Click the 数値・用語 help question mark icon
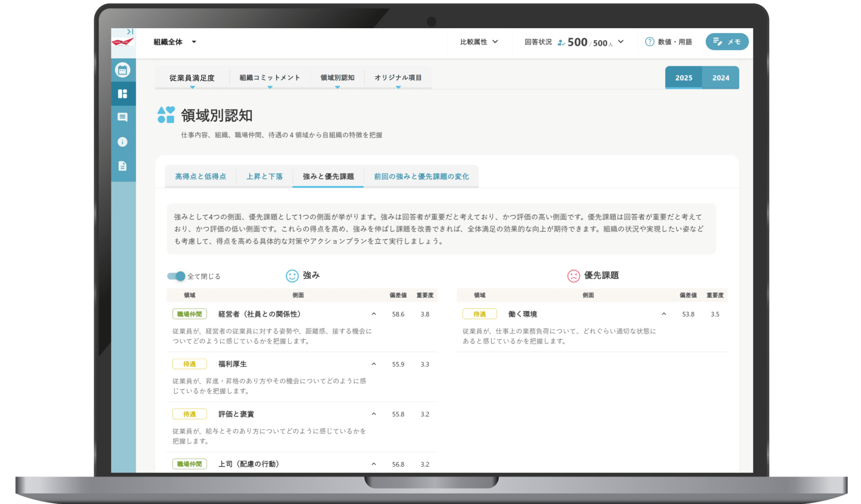This screenshot has width=861, height=504. click(x=650, y=42)
